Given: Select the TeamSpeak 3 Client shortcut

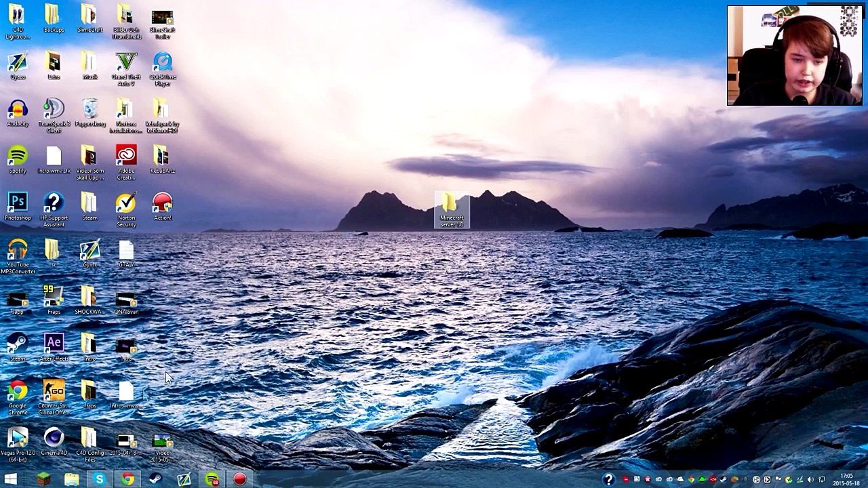Looking at the screenshot, I should pos(54,116).
